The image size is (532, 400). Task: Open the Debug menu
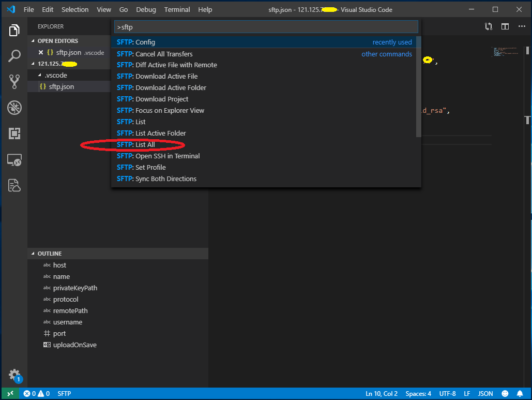[x=146, y=9]
